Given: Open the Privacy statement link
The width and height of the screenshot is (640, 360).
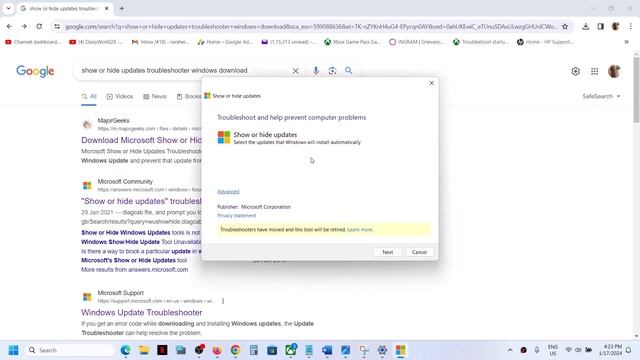Looking at the screenshot, I should pos(236,216).
